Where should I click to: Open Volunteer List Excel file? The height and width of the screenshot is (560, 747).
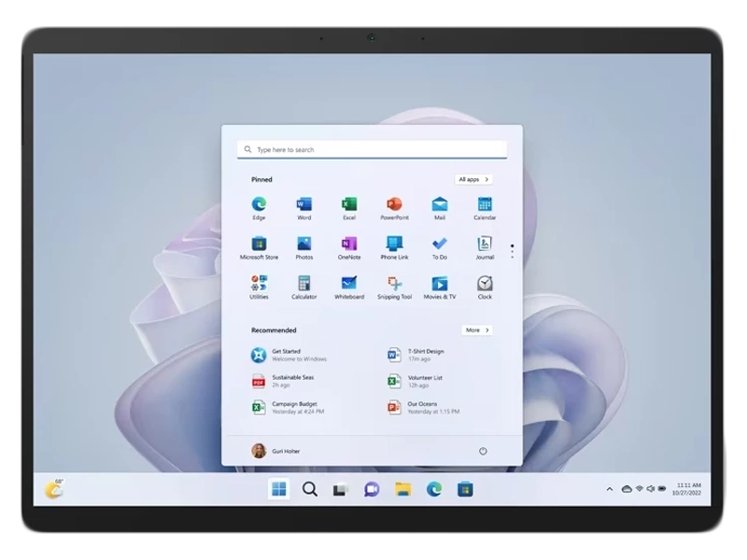pyautogui.click(x=415, y=381)
